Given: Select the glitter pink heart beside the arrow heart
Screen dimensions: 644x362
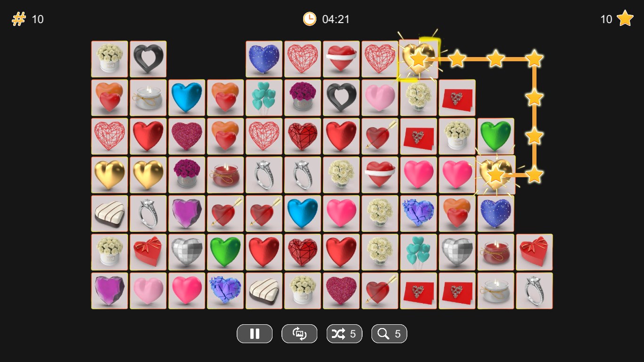Looking at the screenshot, I should (341, 291).
